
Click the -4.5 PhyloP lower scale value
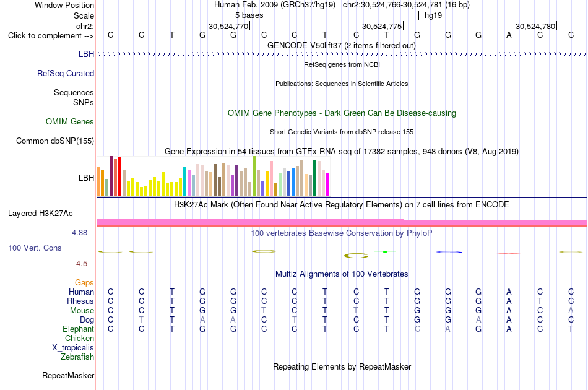pos(80,264)
